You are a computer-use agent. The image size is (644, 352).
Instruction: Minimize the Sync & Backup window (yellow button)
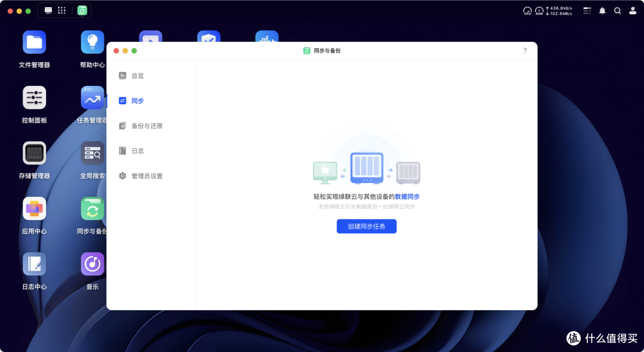coord(125,51)
